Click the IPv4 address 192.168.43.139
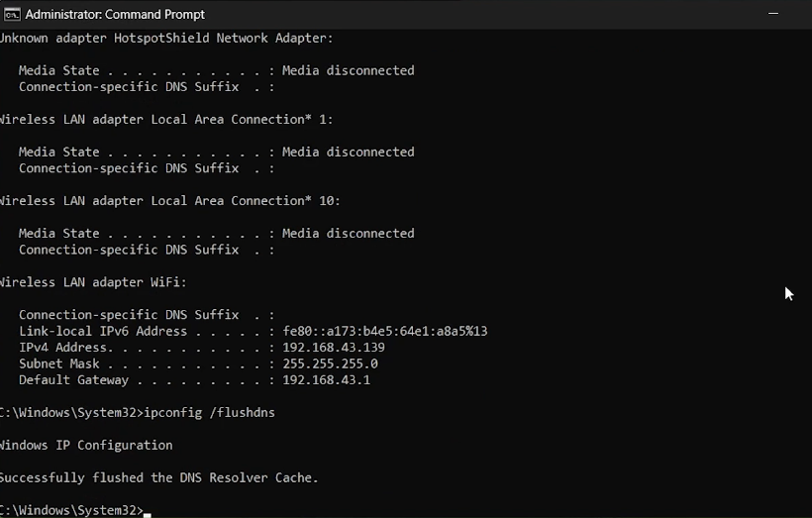The width and height of the screenshot is (812, 518). pos(334,348)
